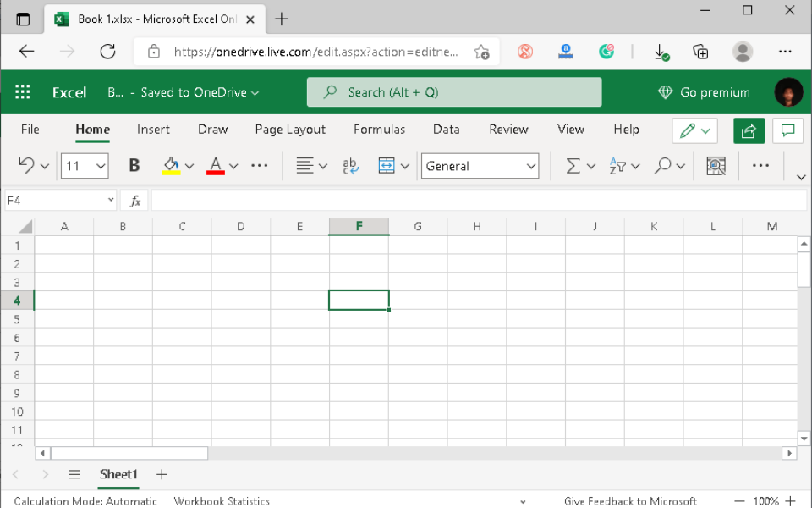Open the Editing mode pencil dropdown

tap(694, 130)
